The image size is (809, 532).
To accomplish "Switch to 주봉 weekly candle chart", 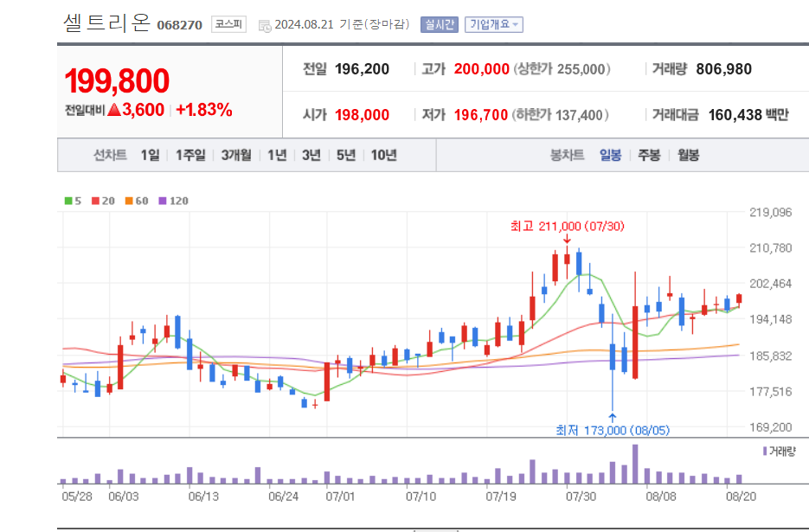I will click(x=649, y=155).
